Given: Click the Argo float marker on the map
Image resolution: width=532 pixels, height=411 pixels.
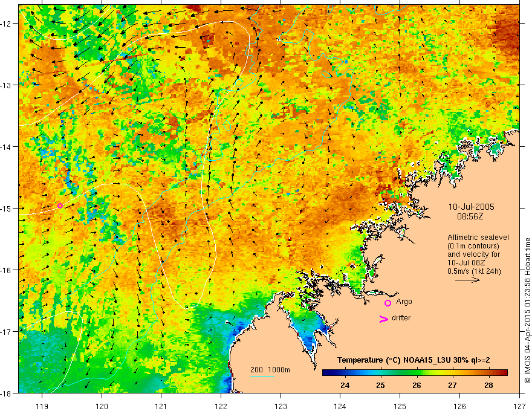Looking at the screenshot, I should 60,205.
